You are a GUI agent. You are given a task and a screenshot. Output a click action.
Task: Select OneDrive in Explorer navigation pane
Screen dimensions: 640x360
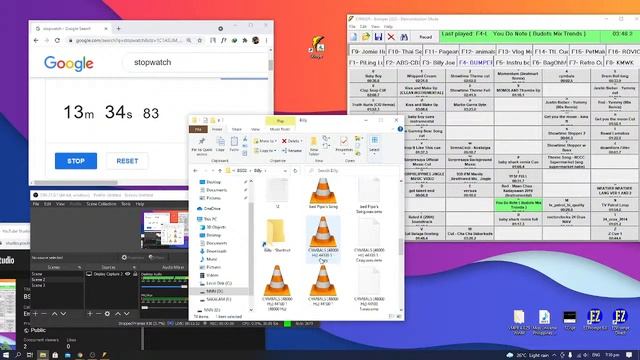tap(212, 209)
